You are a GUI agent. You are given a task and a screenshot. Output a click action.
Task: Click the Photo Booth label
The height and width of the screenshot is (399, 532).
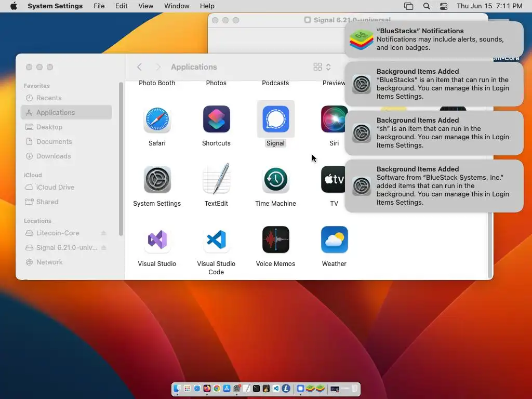coord(157,83)
